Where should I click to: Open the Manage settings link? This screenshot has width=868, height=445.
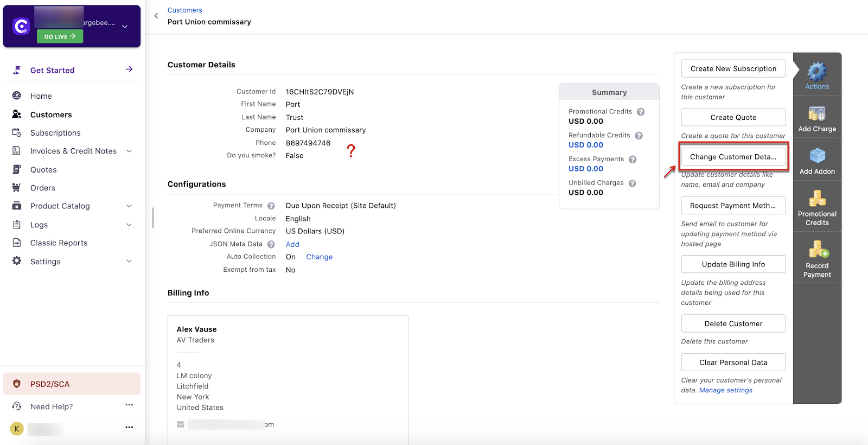pos(725,390)
